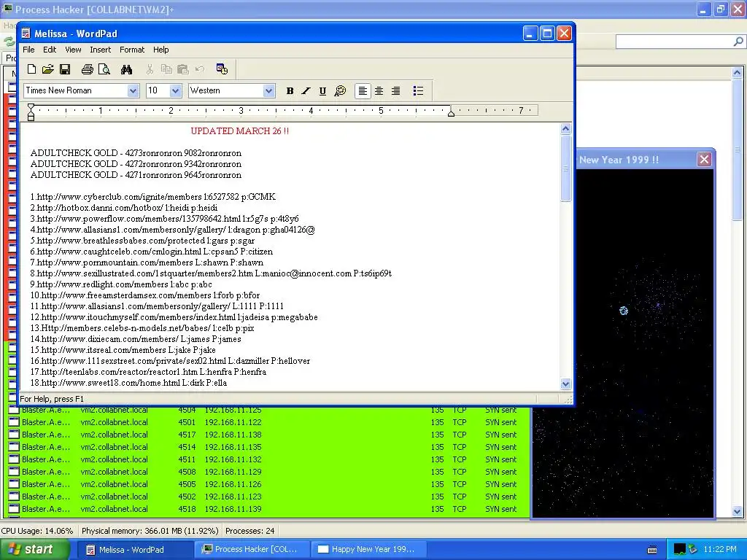
Task: Click Process Hacker scrollbar up arrow
Action: [737, 73]
